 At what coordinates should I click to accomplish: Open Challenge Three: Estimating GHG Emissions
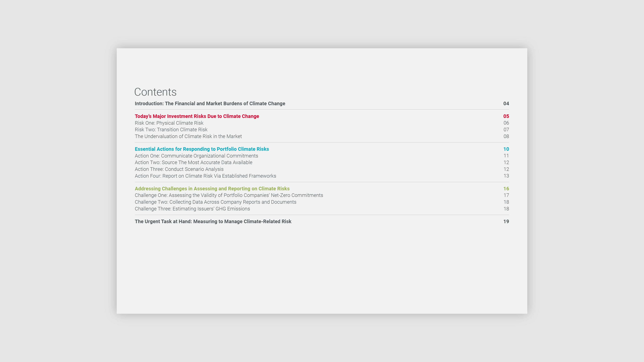192,209
